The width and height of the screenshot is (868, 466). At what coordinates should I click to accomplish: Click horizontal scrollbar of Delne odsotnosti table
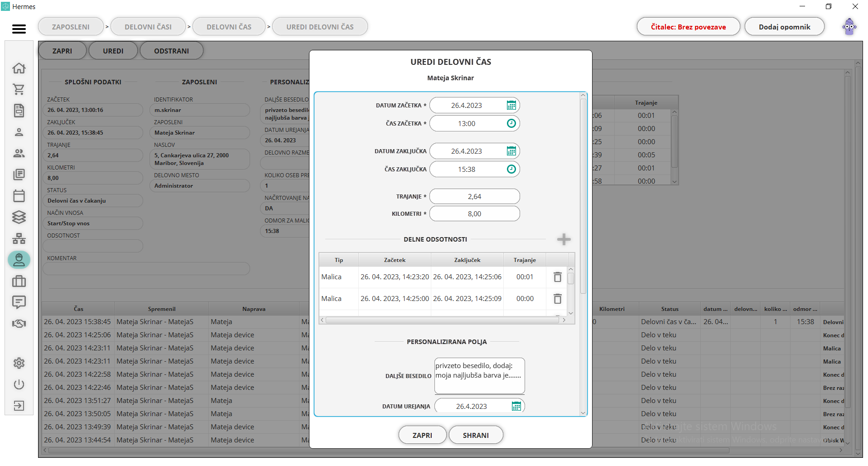442,320
